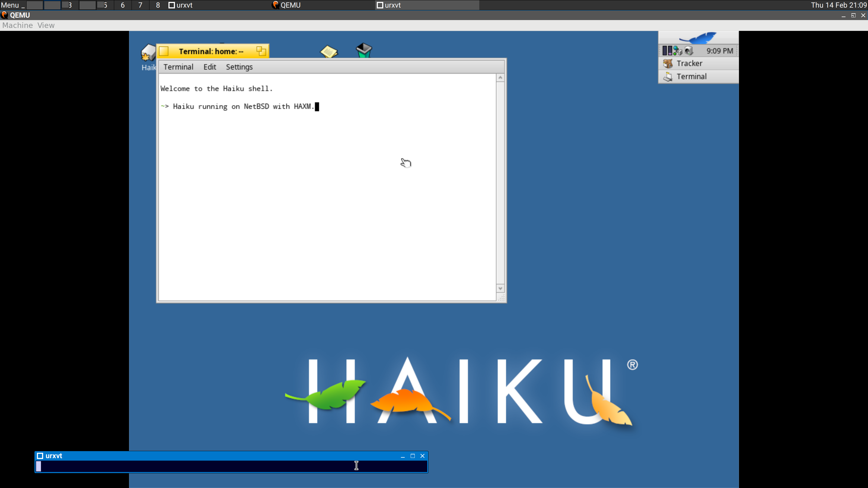
Task: Select Tracker in the Deskbar
Action: point(698,63)
